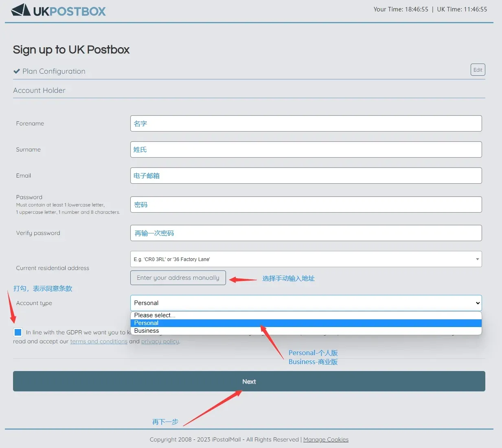Viewport: 502px width, 448px height.
Task: Click the Account type label
Action: [34, 303]
